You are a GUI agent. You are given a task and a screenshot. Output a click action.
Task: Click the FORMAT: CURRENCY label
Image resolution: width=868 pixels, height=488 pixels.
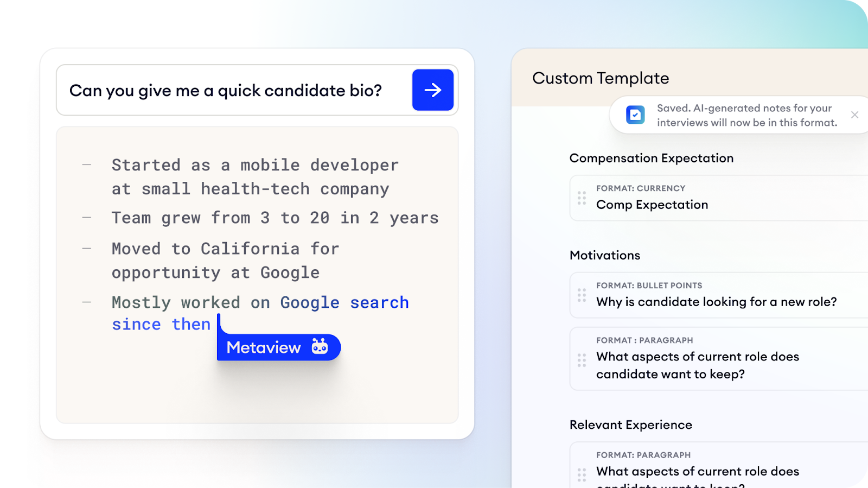coord(641,188)
